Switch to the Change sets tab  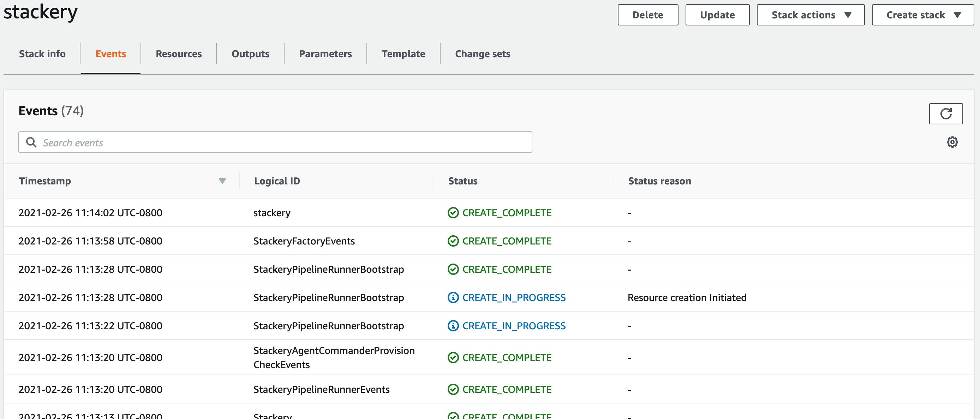click(x=482, y=54)
